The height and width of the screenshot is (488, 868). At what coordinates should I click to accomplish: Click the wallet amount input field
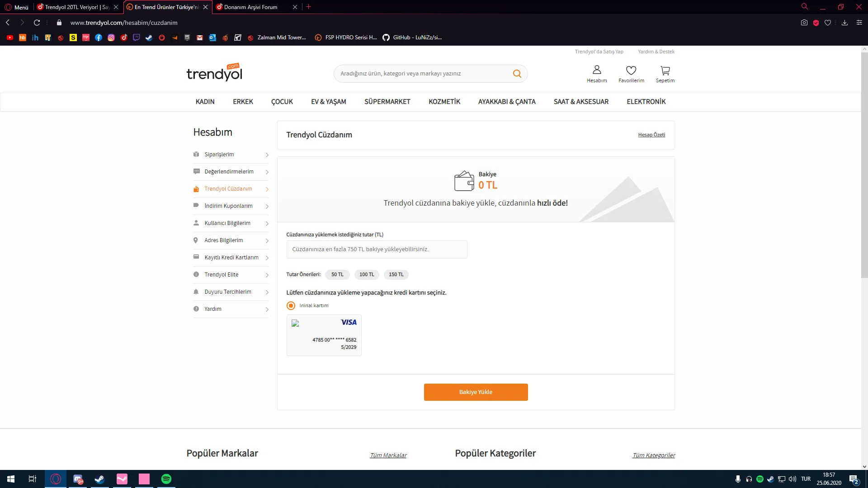(x=377, y=249)
